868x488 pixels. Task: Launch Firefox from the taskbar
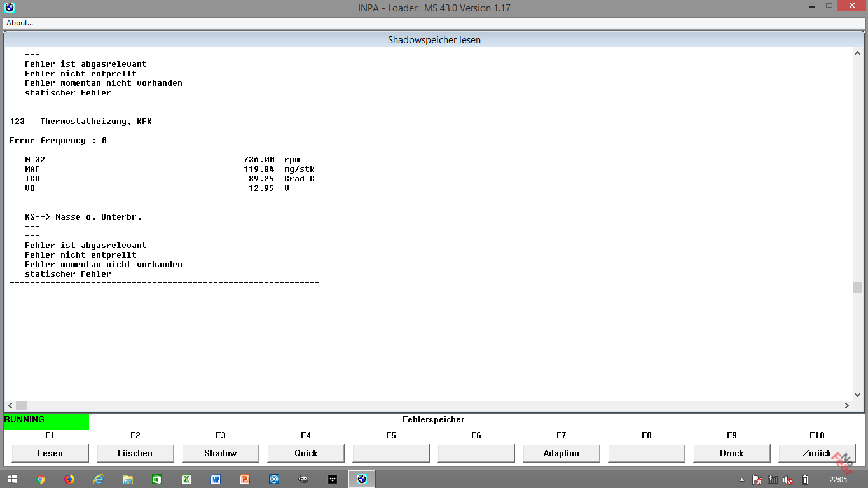click(69, 479)
